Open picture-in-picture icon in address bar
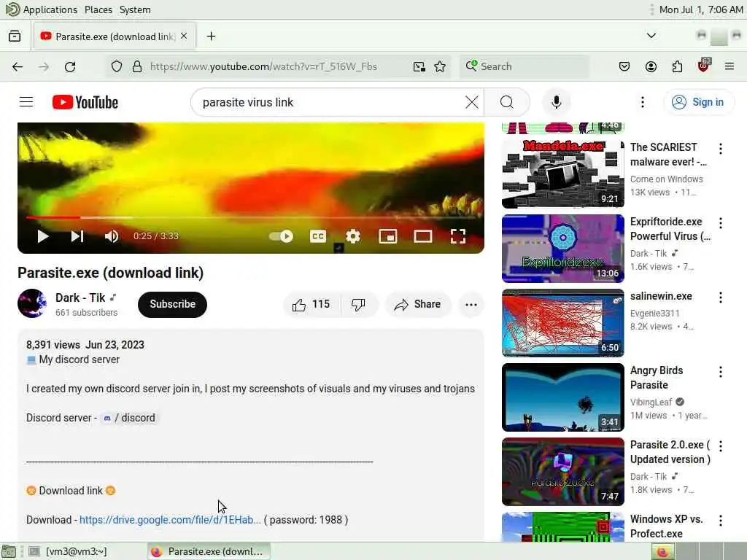Screen dimensions: 747x560 (x=419, y=66)
